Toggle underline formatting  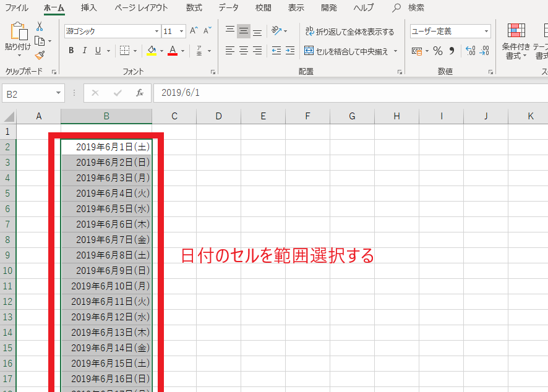pos(98,51)
